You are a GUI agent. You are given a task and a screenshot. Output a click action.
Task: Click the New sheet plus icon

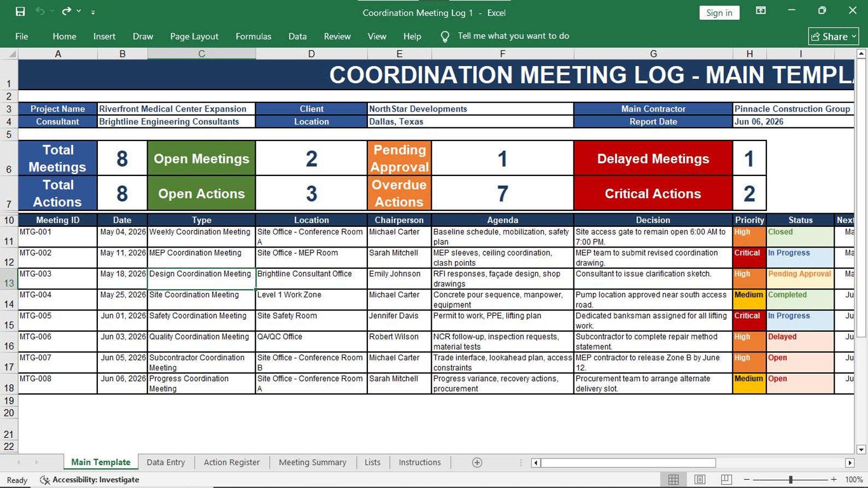477,463
